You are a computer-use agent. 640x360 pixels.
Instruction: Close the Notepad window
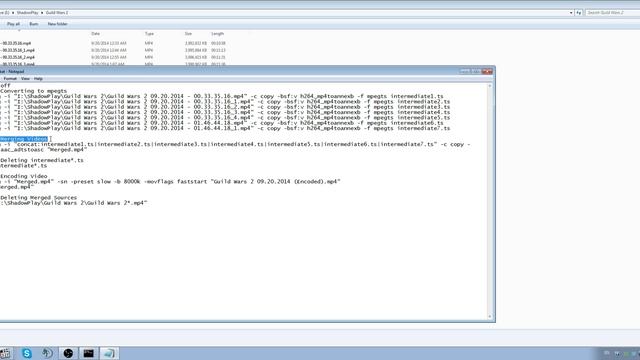[x=487, y=71]
